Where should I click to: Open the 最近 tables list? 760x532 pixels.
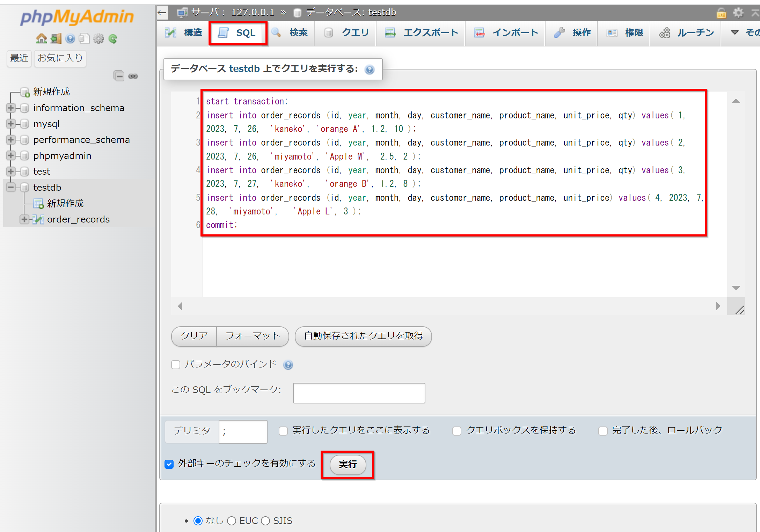pyautogui.click(x=19, y=58)
